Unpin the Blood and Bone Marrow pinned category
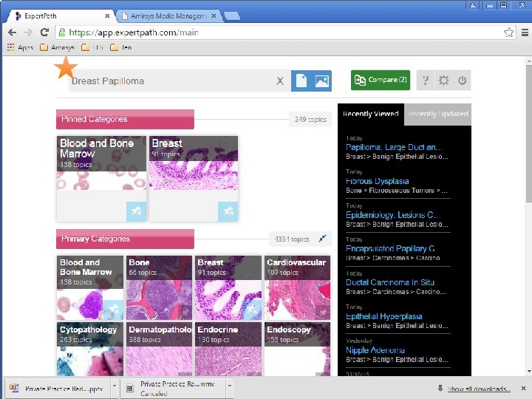 (136, 211)
